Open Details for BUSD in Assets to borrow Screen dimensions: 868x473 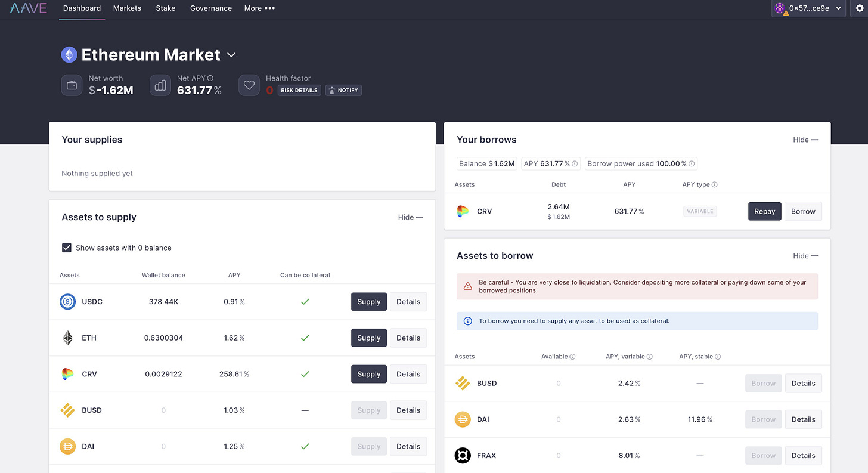point(803,383)
